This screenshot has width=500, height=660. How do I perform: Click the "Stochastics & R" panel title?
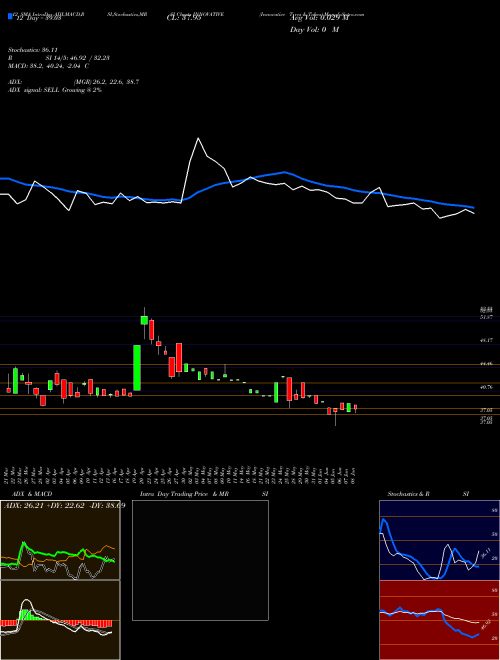point(409,494)
